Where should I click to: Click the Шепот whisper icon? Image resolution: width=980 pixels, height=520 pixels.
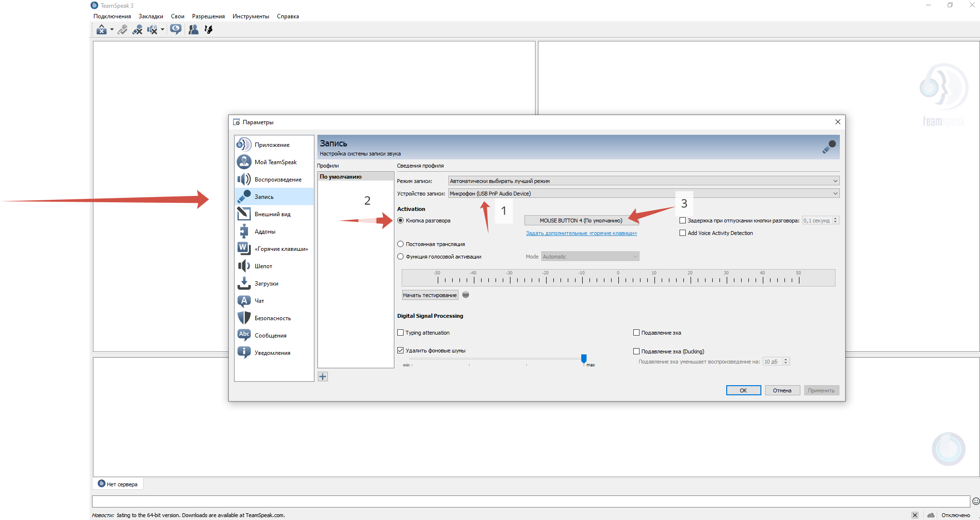pos(244,266)
